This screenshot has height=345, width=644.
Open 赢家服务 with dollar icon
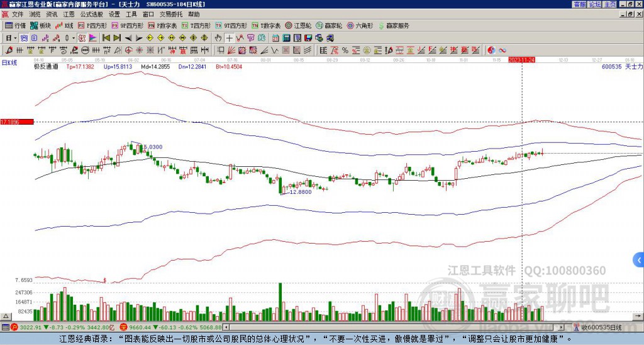[394, 25]
